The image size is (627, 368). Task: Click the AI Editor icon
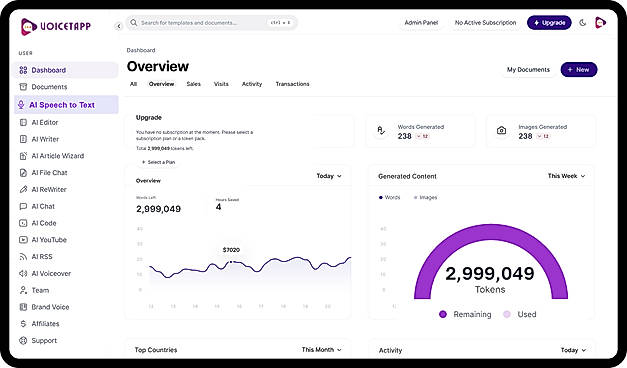click(23, 122)
